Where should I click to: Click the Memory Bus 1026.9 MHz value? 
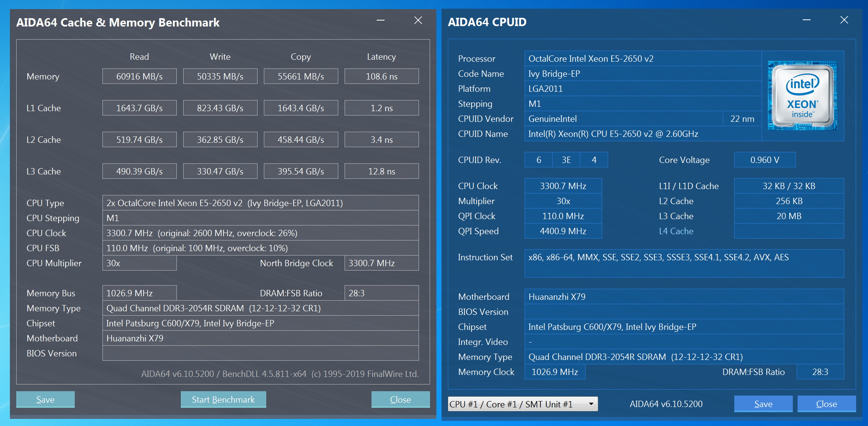click(140, 293)
